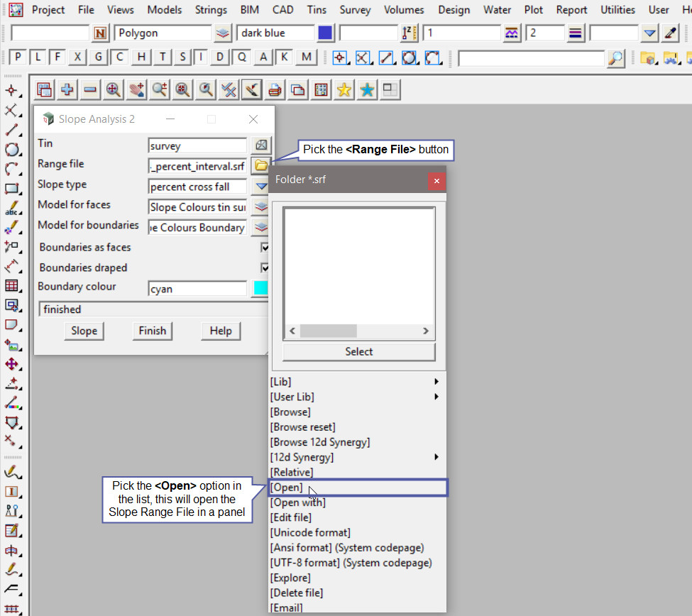The image size is (692, 616).
Task: Click the Range file folder browse icon
Action: click(261, 165)
